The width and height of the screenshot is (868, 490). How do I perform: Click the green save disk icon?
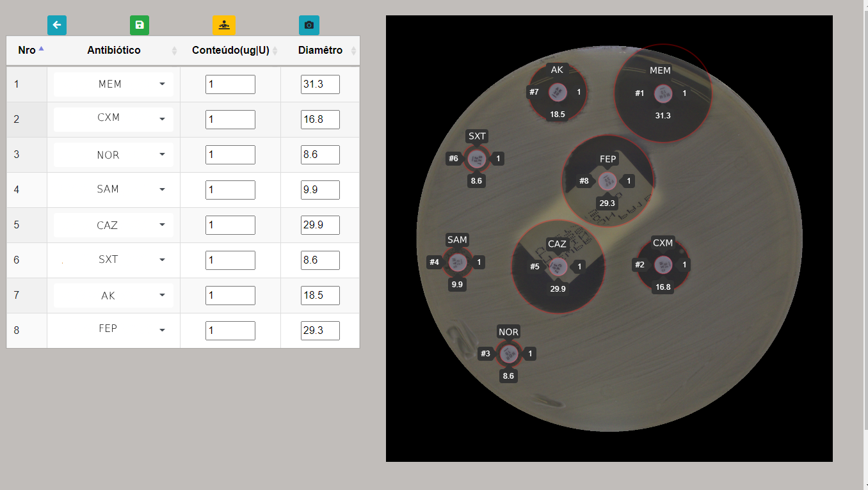click(x=140, y=25)
